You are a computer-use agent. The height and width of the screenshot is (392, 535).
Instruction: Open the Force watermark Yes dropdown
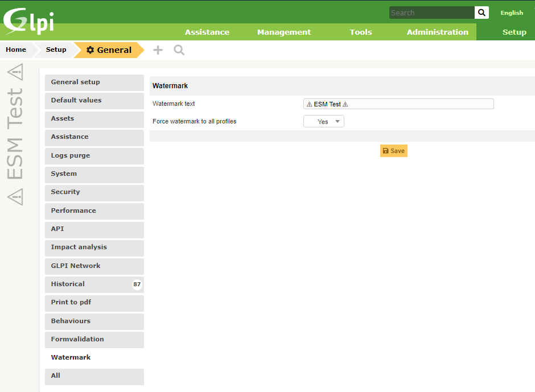[323, 121]
